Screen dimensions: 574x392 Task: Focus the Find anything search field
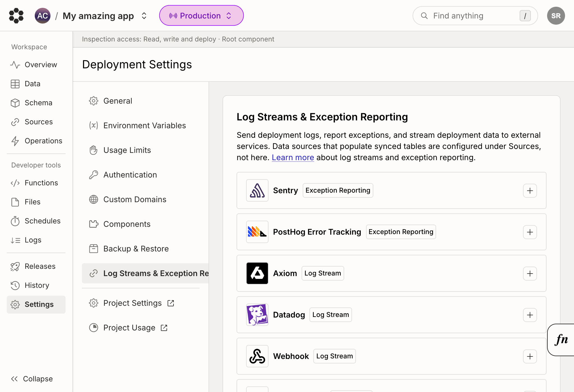click(x=475, y=16)
